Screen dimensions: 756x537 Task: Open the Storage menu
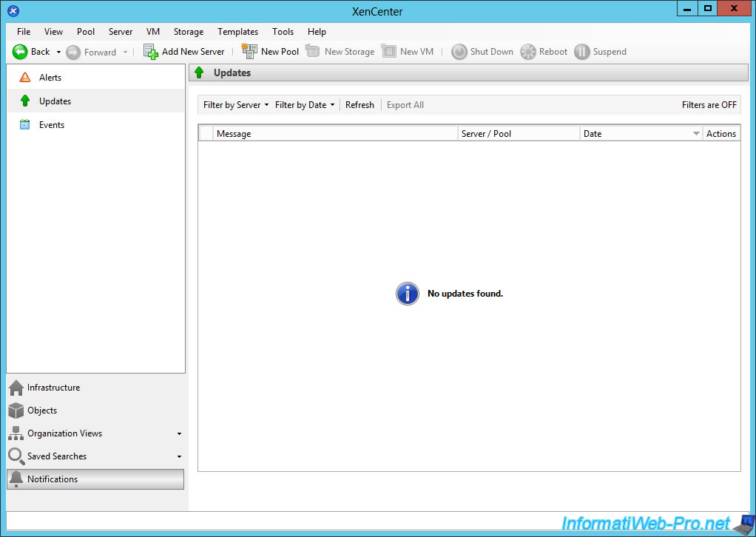pos(189,31)
